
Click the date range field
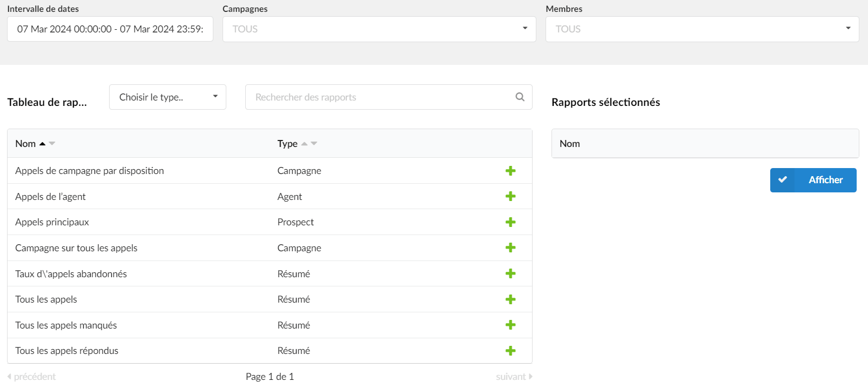110,29
